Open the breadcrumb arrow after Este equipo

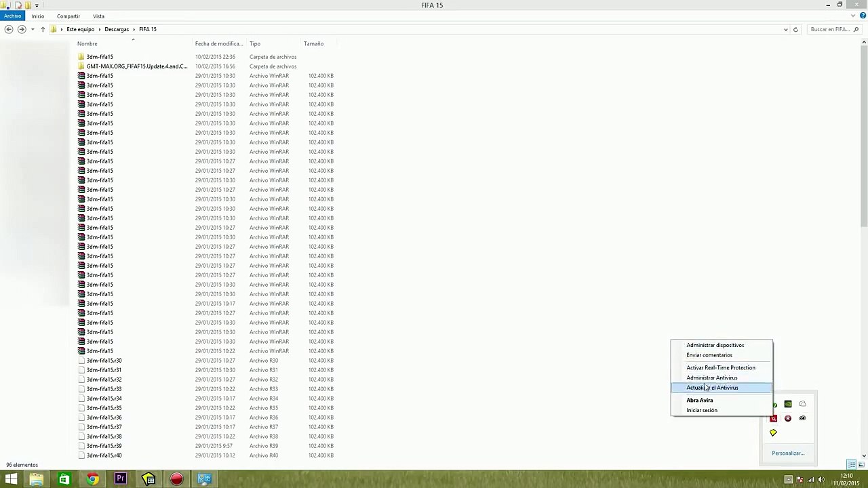coord(99,30)
